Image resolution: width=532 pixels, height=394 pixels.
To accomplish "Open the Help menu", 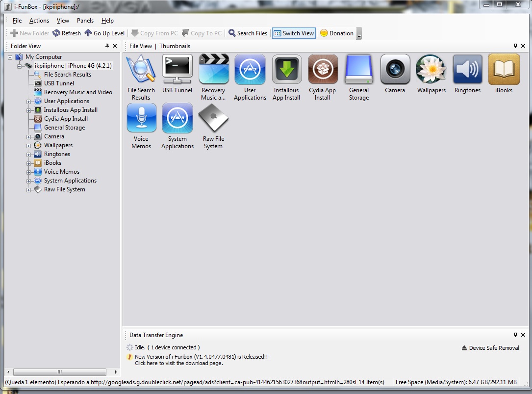I will tap(107, 21).
